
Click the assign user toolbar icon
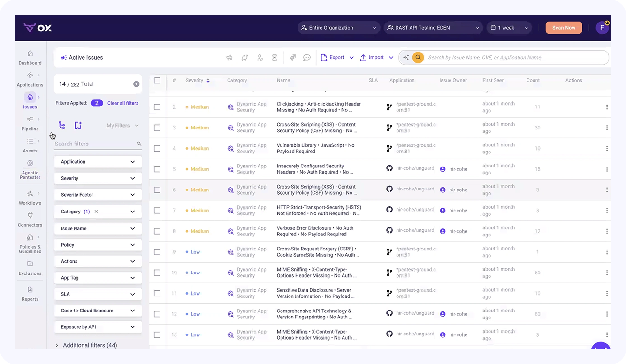pos(260,58)
